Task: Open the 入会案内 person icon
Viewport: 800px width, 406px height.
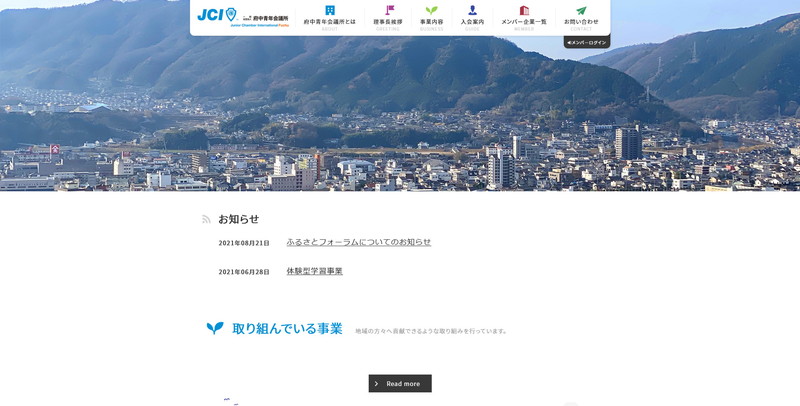Action: pyautogui.click(x=472, y=11)
